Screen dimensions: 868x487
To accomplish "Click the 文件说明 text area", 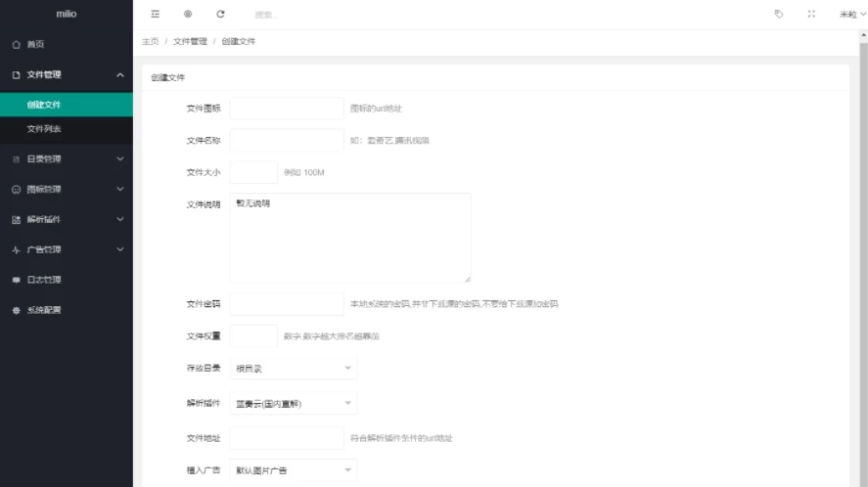I will click(x=350, y=238).
